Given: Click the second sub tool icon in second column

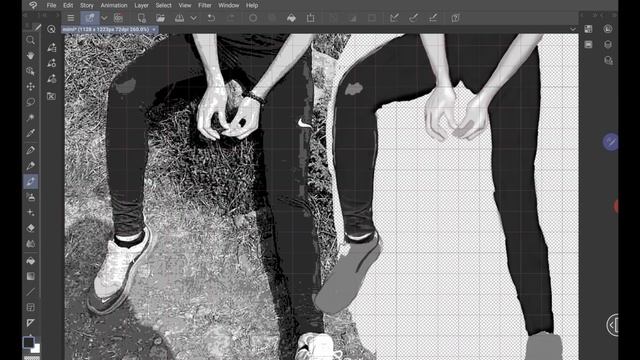Looking at the screenshot, I should point(51,63).
